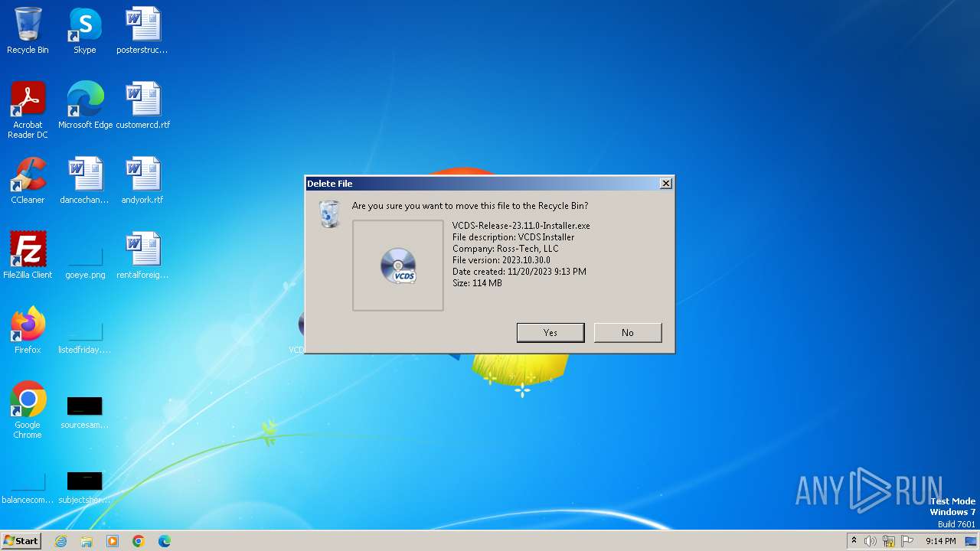Close the Delete File dialog

[x=666, y=184]
